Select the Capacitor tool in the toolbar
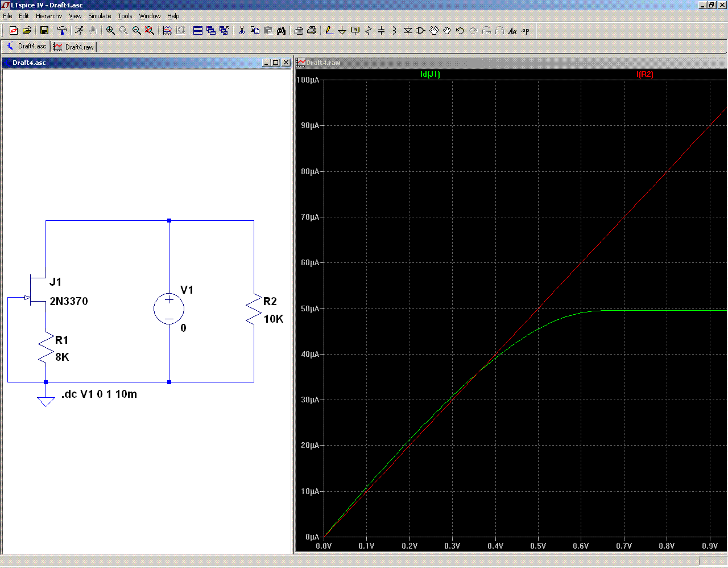The image size is (728, 568). coord(381,31)
